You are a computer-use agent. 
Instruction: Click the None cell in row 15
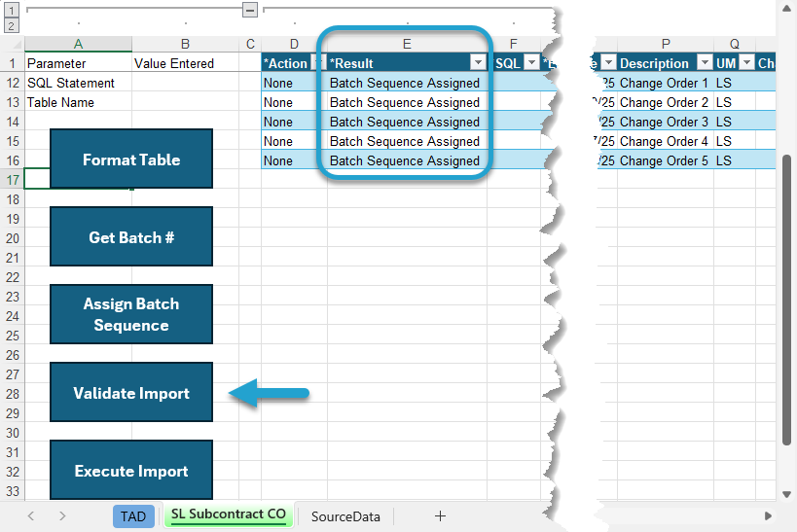coord(294,141)
